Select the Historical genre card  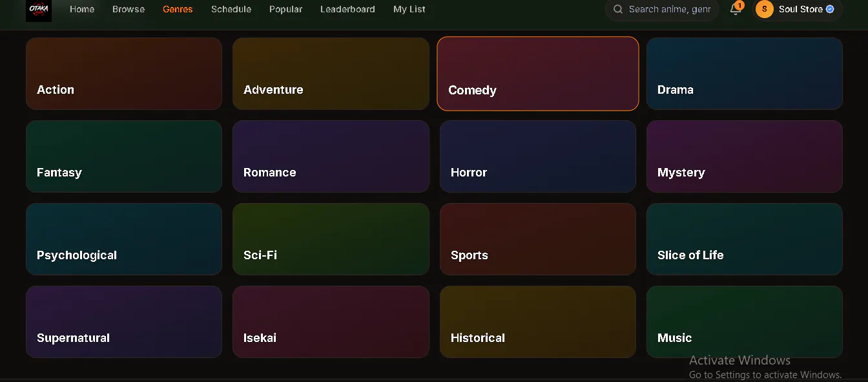538,322
